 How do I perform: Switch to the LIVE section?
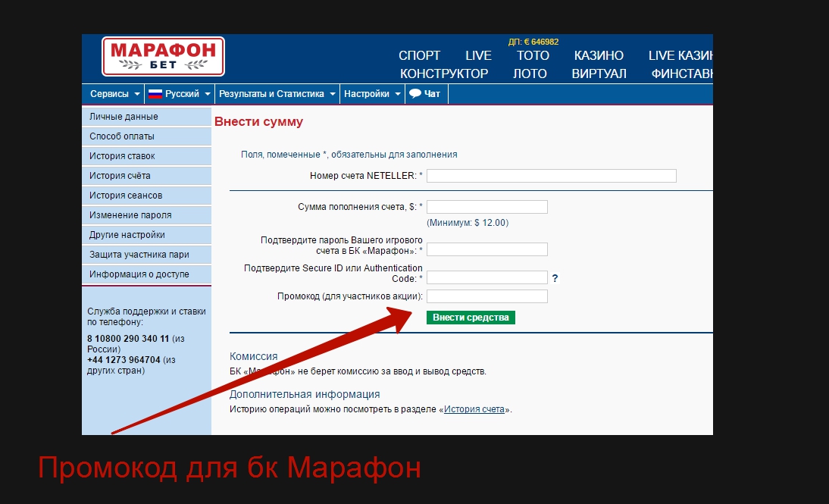pyautogui.click(x=478, y=55)
